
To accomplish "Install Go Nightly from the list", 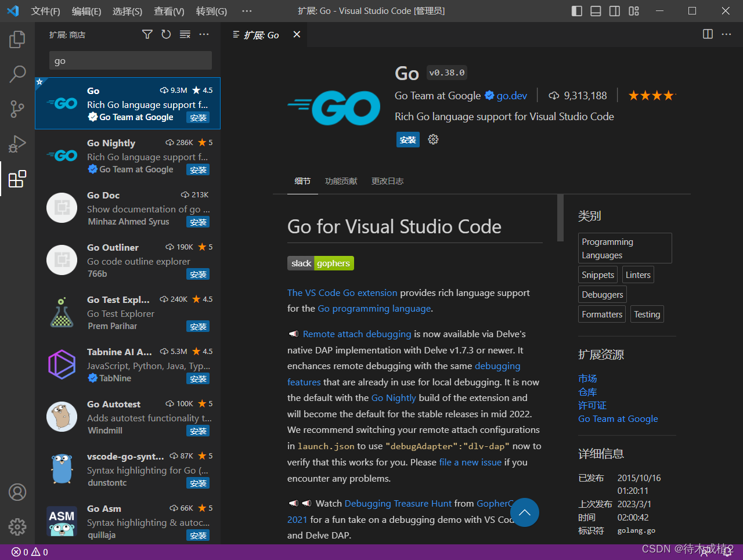I will (198, 170).
